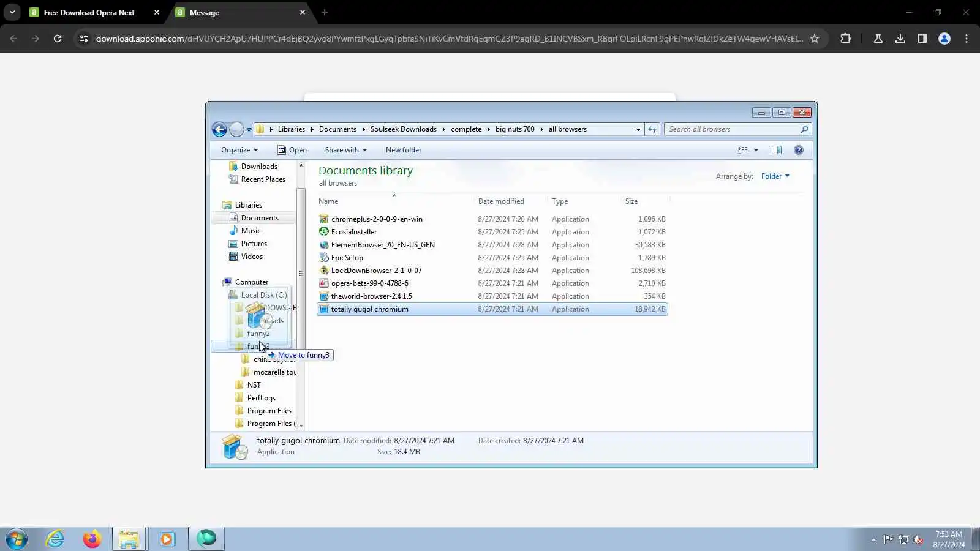Click the theworld-browser-2.4.1.5 file icon
This screenshot has height=551, width=980.
[x=324, y=296]
